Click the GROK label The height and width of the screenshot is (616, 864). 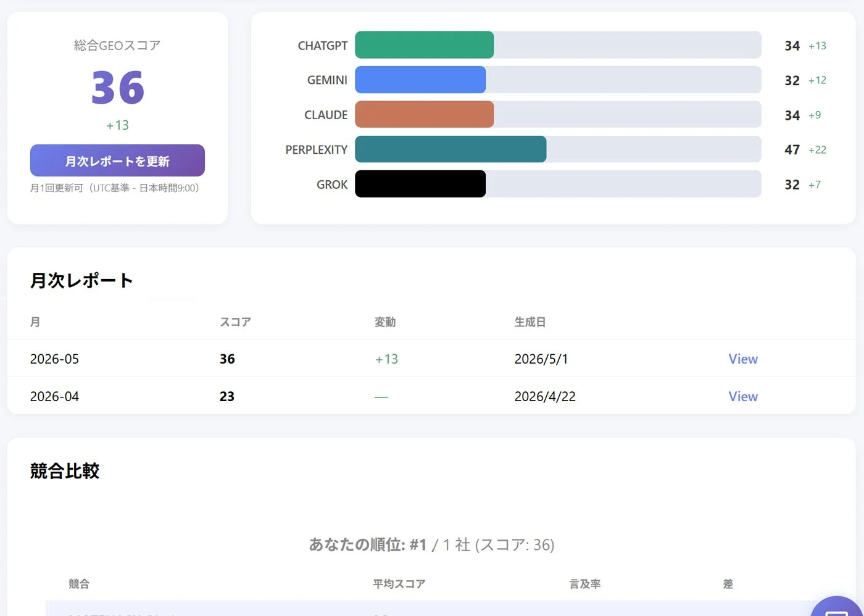pos(332,185)
